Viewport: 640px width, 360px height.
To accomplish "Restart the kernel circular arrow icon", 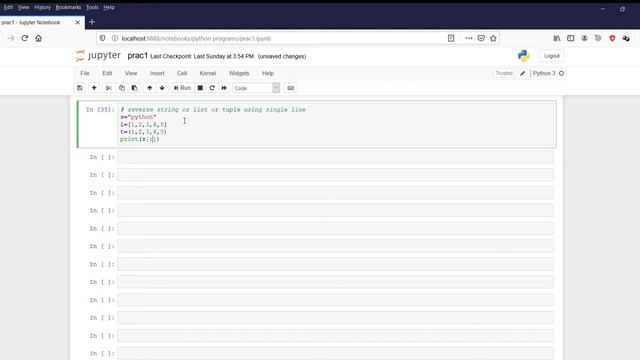I will pos(212,88).
